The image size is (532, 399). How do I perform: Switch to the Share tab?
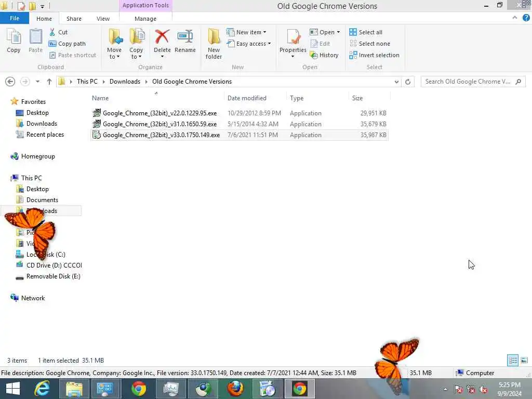click(x=74, y=19)
